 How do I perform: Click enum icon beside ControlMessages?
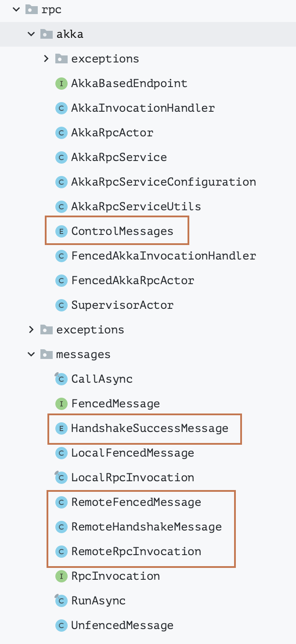[x=61, y=231]
